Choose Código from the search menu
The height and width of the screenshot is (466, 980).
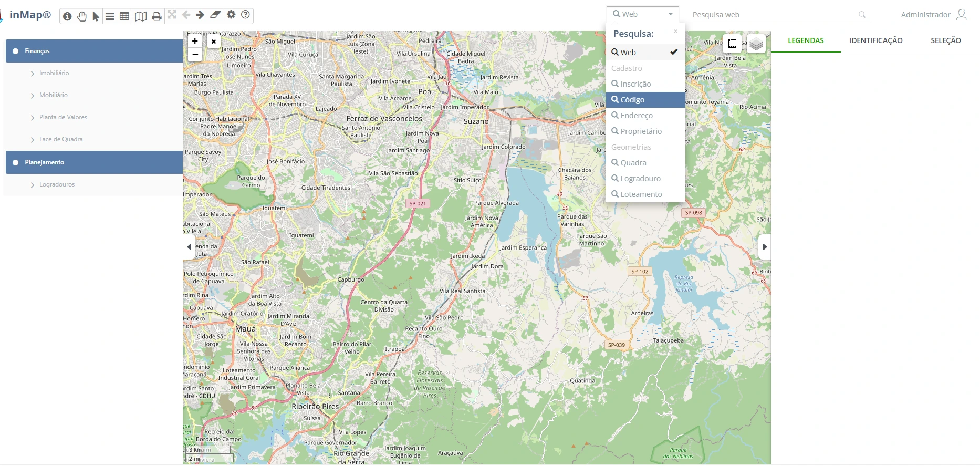pos(645,100)
